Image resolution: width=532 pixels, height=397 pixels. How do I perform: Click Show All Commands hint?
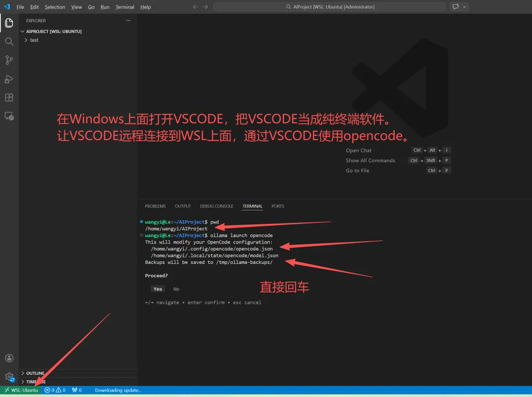pos(370,161)
